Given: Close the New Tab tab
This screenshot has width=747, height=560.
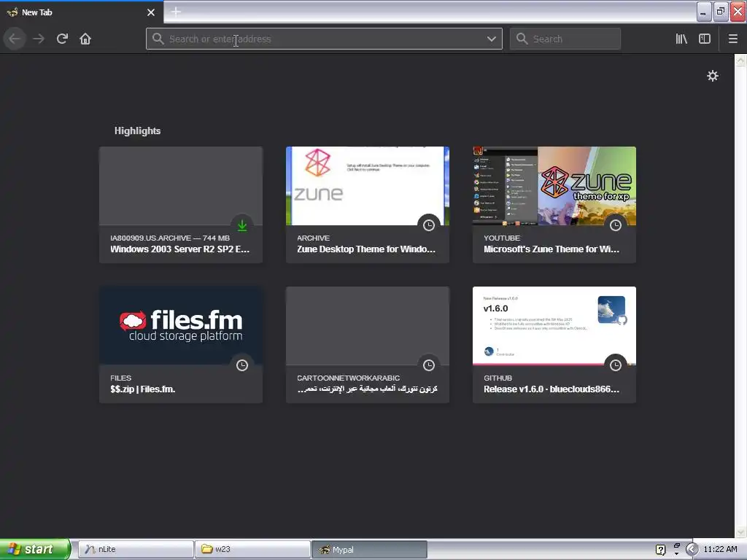Looking at the screenshot, I should [x=151, y=12].
